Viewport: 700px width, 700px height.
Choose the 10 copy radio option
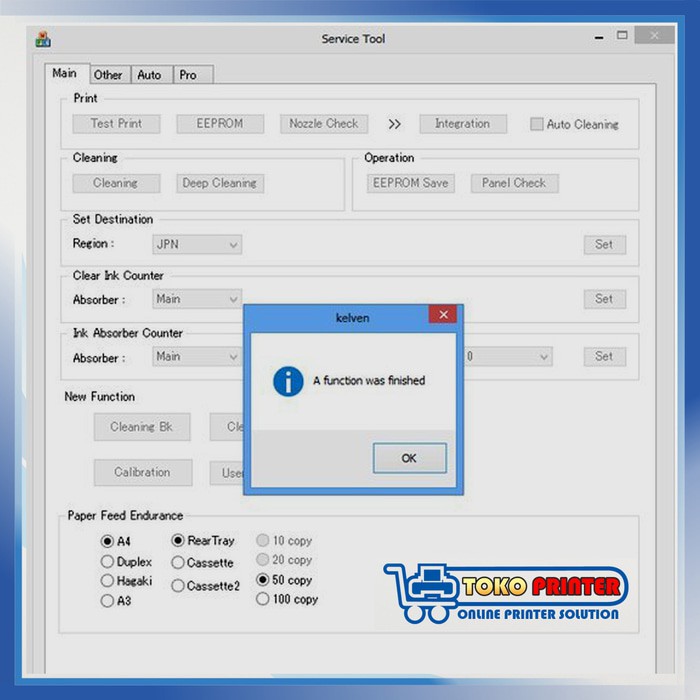click(x=262, y=540)
